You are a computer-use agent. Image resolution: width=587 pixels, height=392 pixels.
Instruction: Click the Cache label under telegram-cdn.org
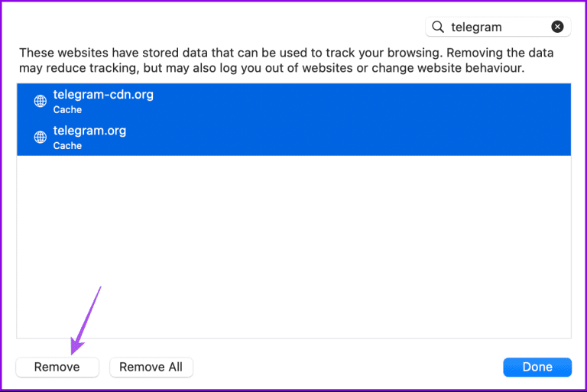click(x=67, y=110)
